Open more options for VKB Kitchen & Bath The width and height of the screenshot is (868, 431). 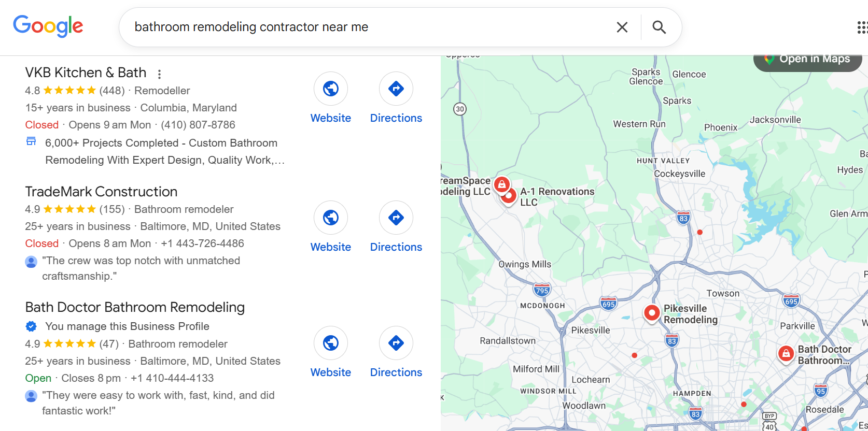click(159, 74)
